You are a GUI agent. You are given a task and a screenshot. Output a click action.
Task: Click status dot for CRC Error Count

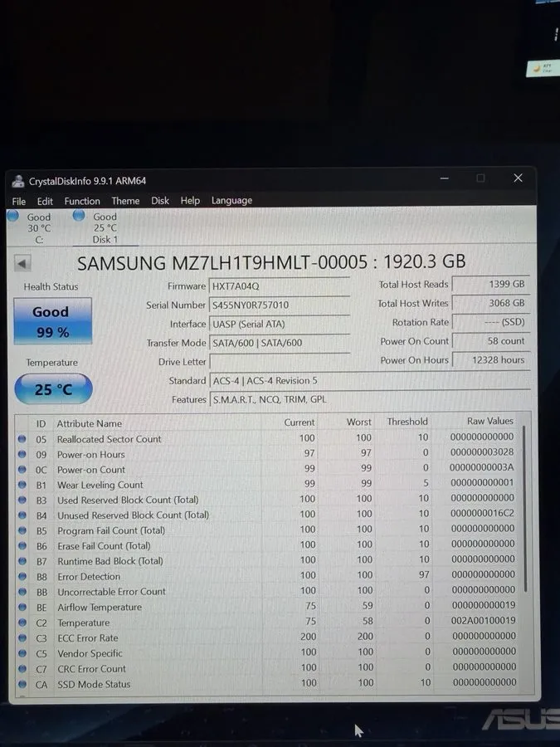[22, 668]
